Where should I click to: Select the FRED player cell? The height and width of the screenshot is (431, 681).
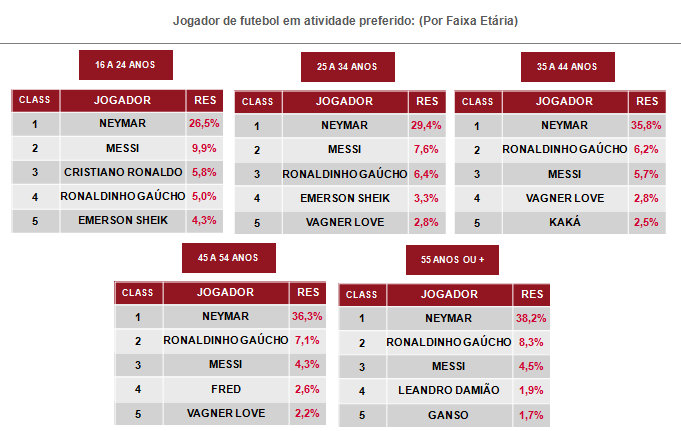click(225, 389)
